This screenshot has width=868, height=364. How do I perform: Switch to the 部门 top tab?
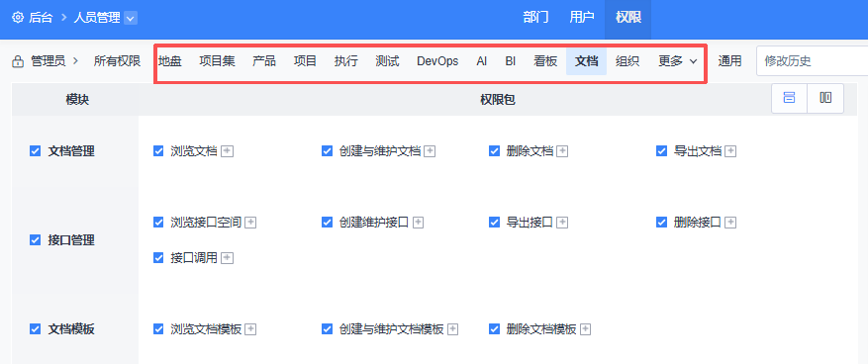click(x=535, y=18)
